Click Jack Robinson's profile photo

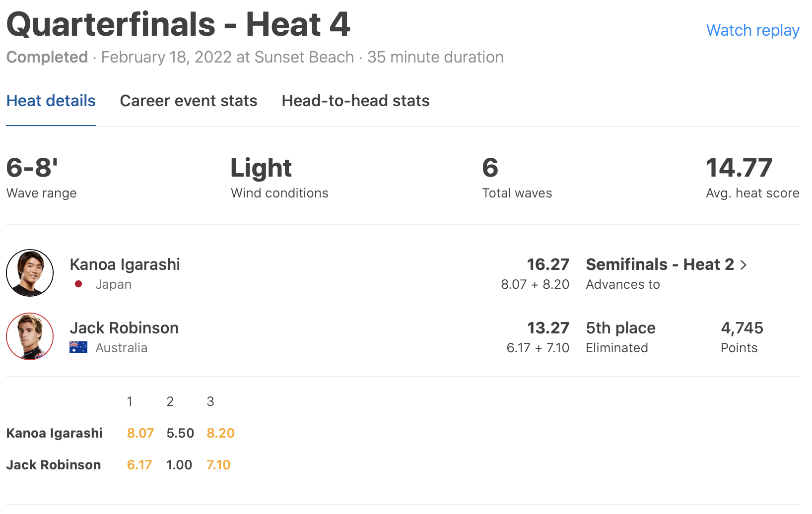click(x=30, y=336)
